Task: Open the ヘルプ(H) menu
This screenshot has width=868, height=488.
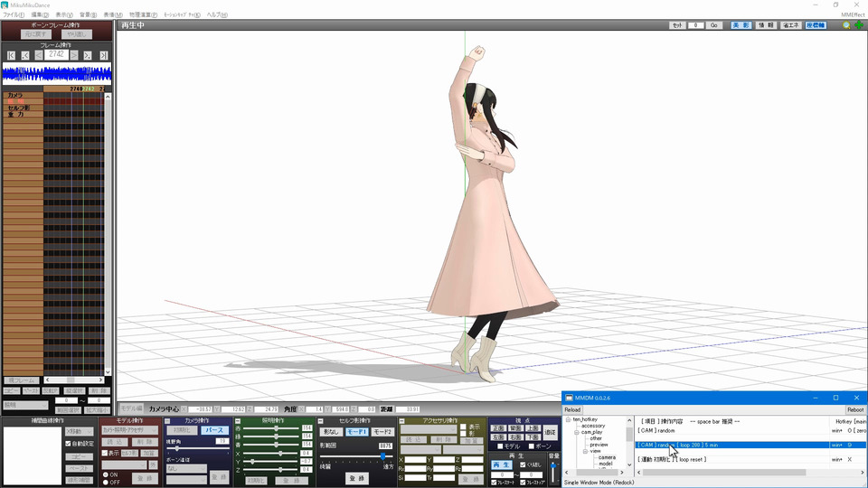Action: tap(217, 15)
